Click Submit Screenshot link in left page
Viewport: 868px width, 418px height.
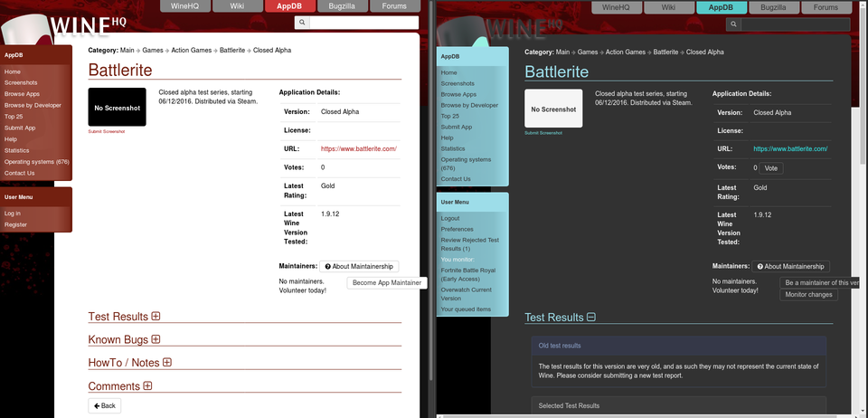click(107, 132)
